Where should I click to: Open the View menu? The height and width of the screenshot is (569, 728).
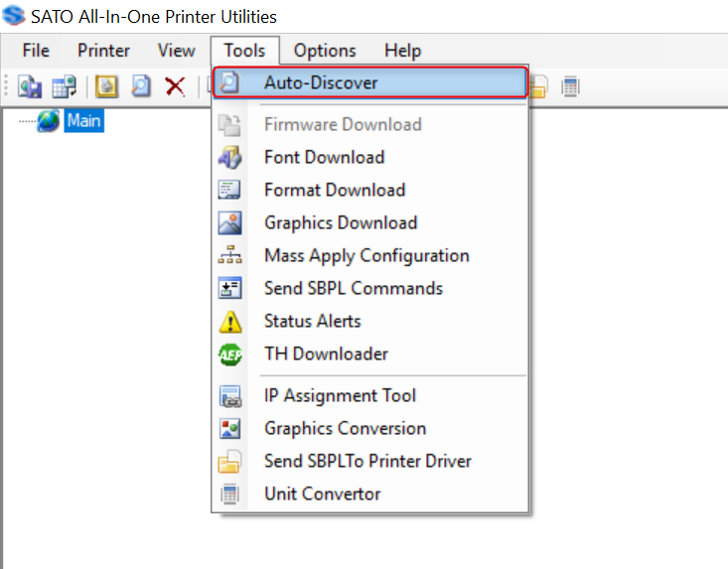tap(176, 51)
